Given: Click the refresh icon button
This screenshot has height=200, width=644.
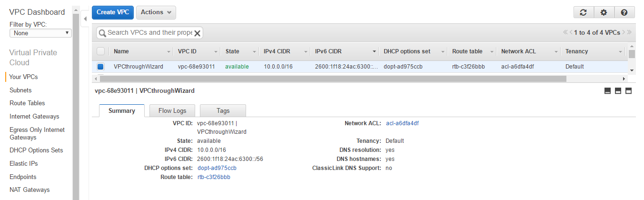Looking at the screenshot, I should (584, 13).
